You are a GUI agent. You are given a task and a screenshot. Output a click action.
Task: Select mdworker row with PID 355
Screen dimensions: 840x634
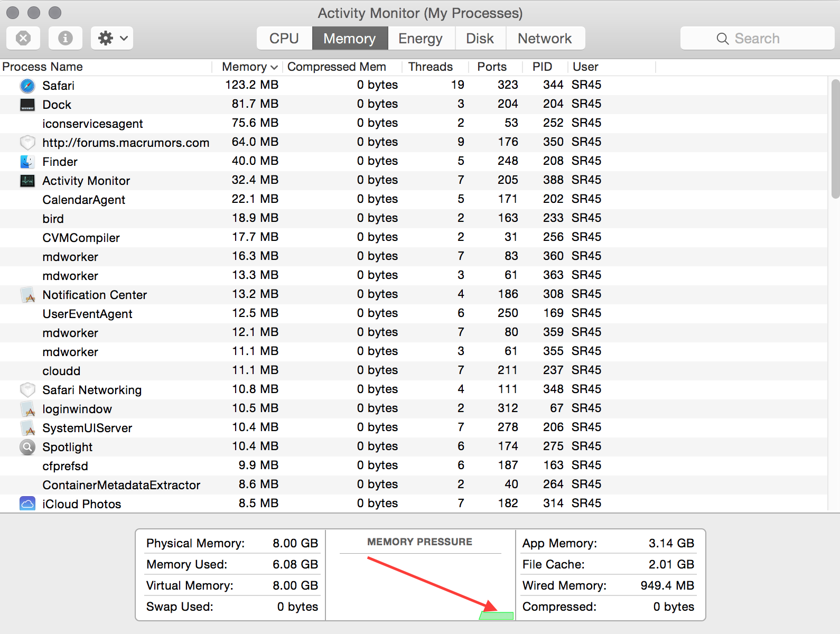[x=414, y=352]
